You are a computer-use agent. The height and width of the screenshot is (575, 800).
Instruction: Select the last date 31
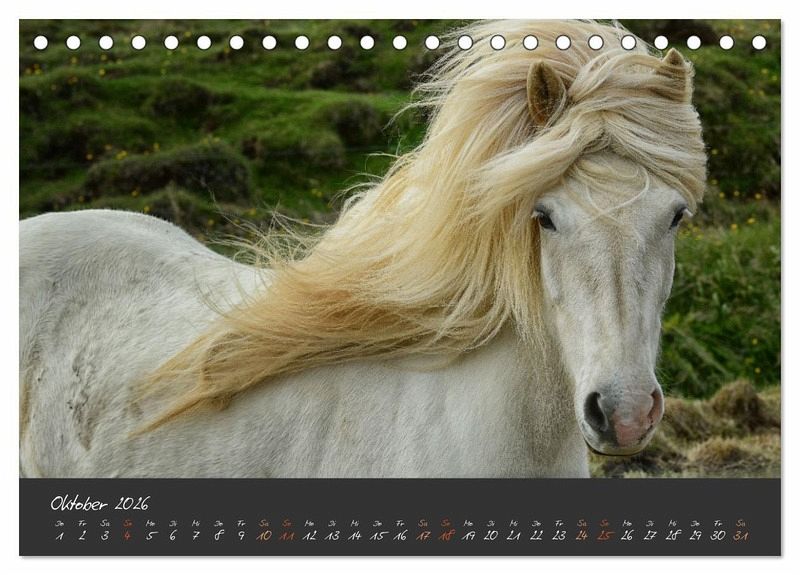coord(741,535)
